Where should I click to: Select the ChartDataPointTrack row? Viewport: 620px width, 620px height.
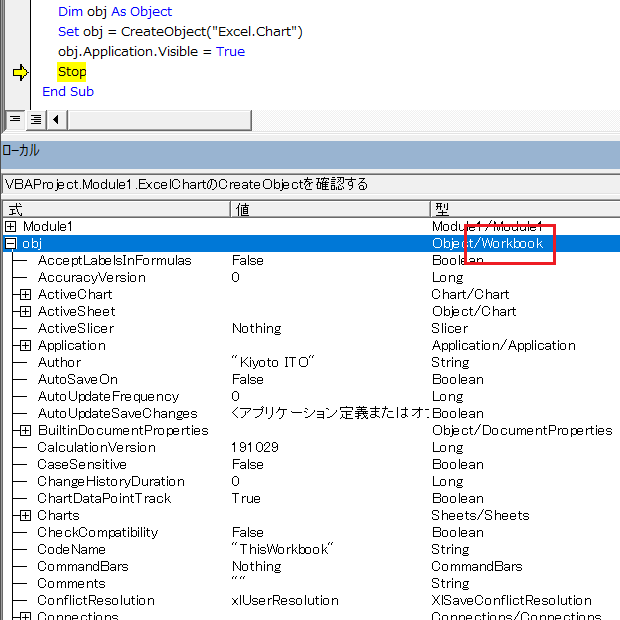tap(312, 499)
